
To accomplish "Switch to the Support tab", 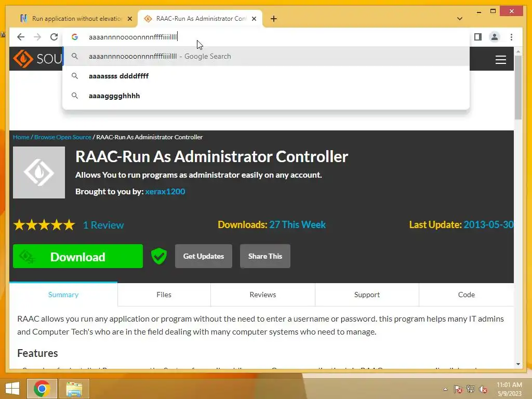I will pyautogui.click(x=367, y=295).
